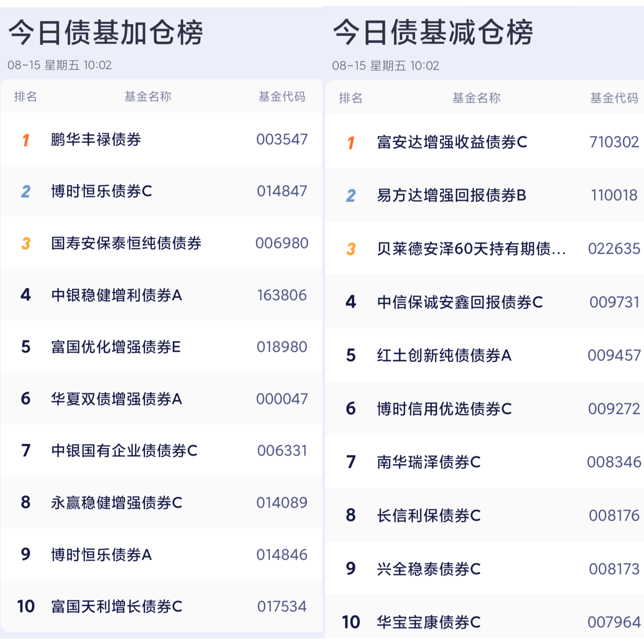This screenshot has width=644, height=644.
Task: Click the orange rank 1 badge beside 鹏华丰禄债券
Action: [26, 140]
